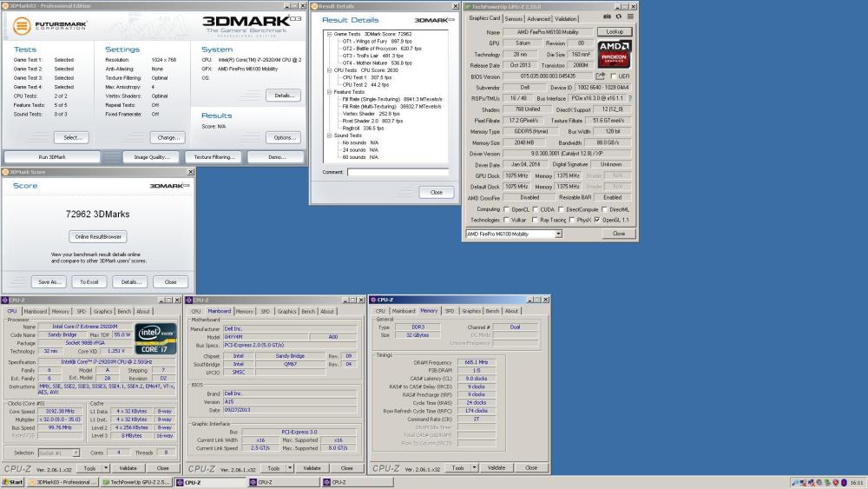
Task: Click the Select button under Tests
Action: 71,137
